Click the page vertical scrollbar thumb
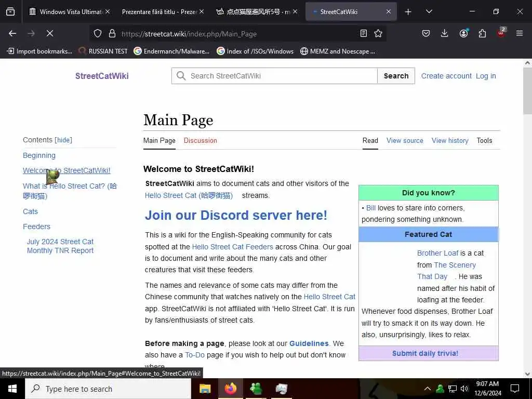Image resolution: width=532 pixels, height=399 pixels. tap(527, 90)
